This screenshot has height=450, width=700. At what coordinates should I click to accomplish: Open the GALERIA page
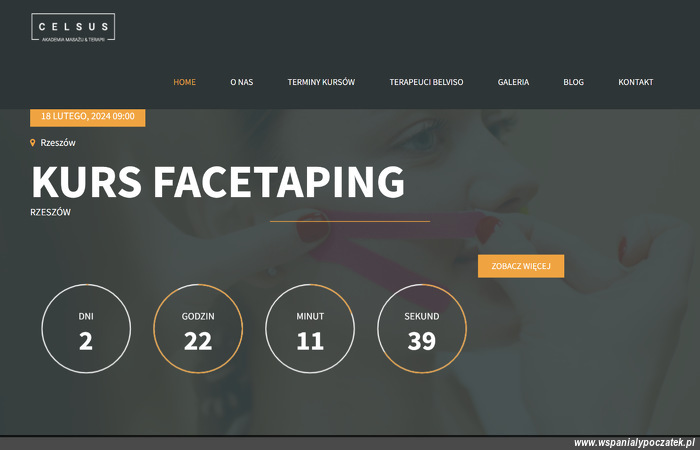coord(513,82)
